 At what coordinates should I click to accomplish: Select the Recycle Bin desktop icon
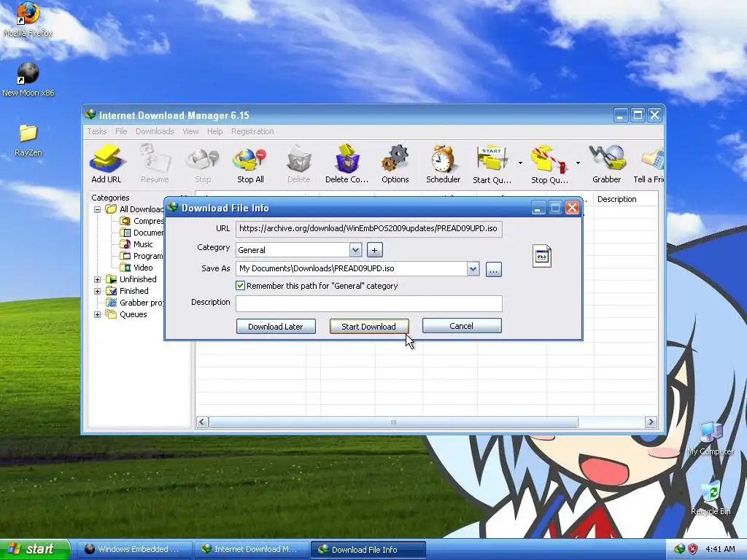711,498
